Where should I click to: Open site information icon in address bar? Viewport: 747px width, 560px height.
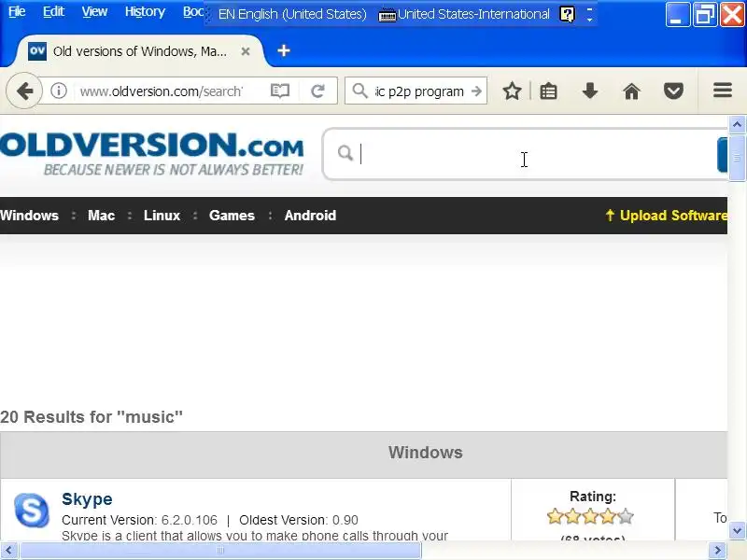[x=59, y=91]
